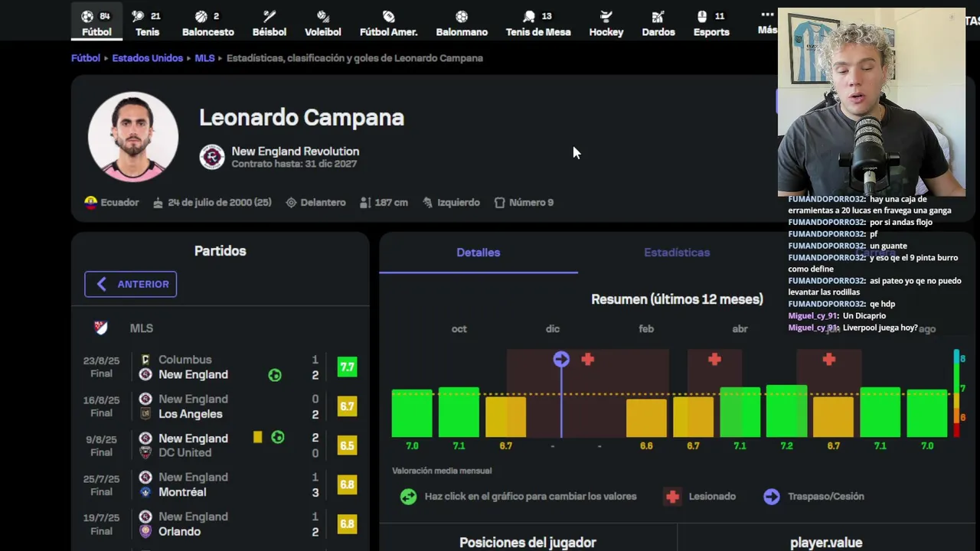Click the preferred foot icon beside Izquierdo
The width and height of the screenshot is (980, 551).
tap(427, 203)
